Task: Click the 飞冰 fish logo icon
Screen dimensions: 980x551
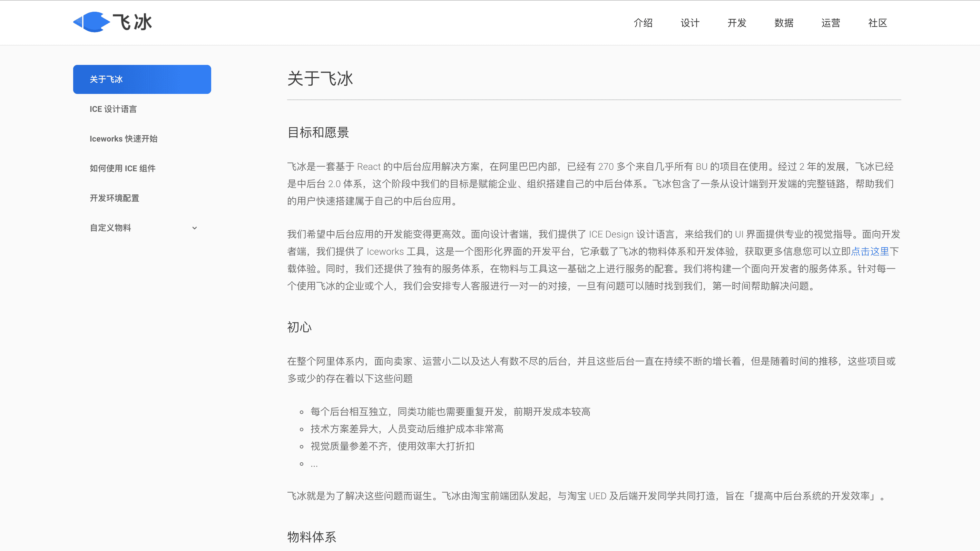Action: click(x=92, y=22)
